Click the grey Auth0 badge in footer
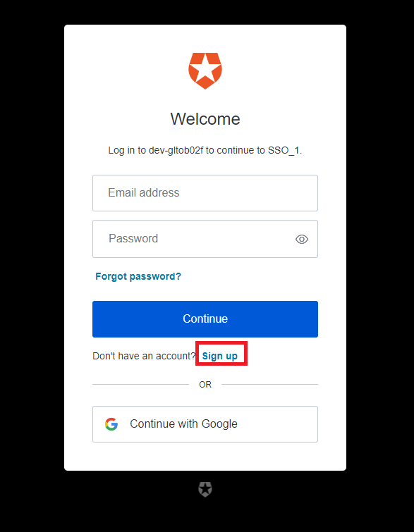414x532 pixels. (x=205, y=489)
